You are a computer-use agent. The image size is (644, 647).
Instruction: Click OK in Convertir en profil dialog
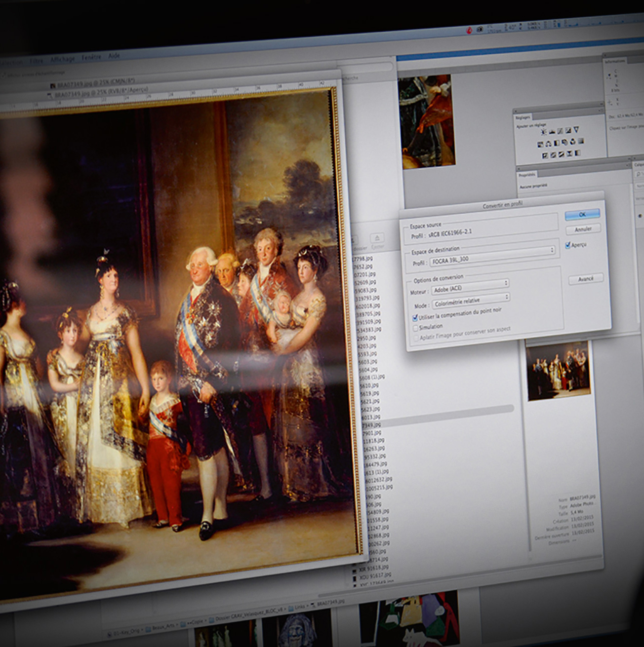pyautogui.click(x=582, y=215)
